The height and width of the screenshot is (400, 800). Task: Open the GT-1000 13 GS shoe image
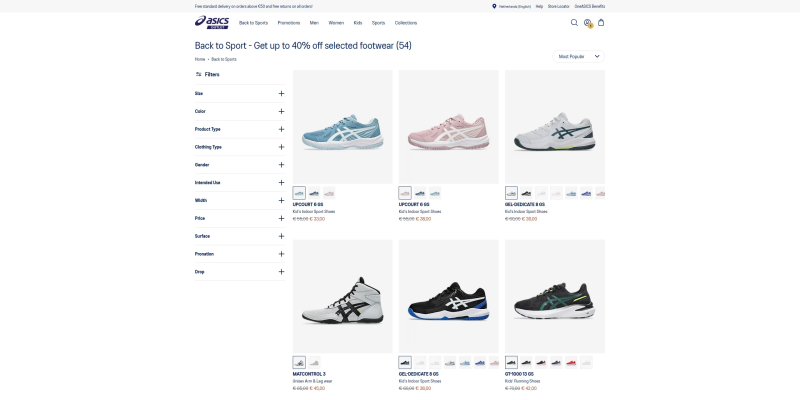pos(555,296)
